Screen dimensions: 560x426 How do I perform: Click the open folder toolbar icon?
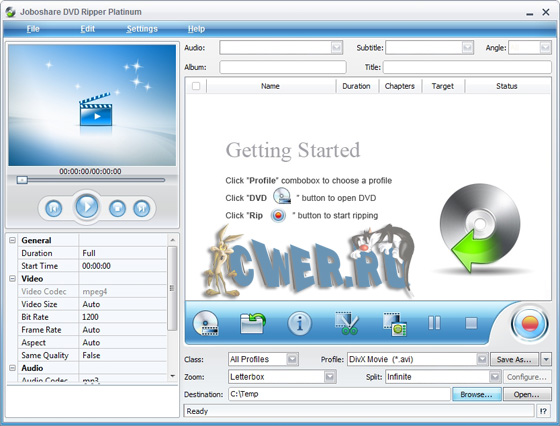(252, 324)
